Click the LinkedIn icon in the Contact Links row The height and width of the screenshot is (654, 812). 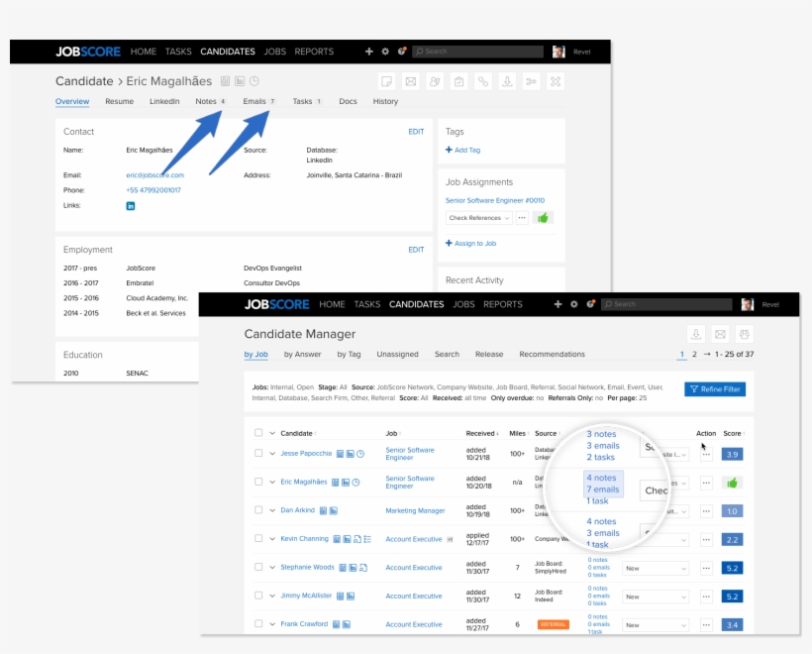[x=131, y=206]
